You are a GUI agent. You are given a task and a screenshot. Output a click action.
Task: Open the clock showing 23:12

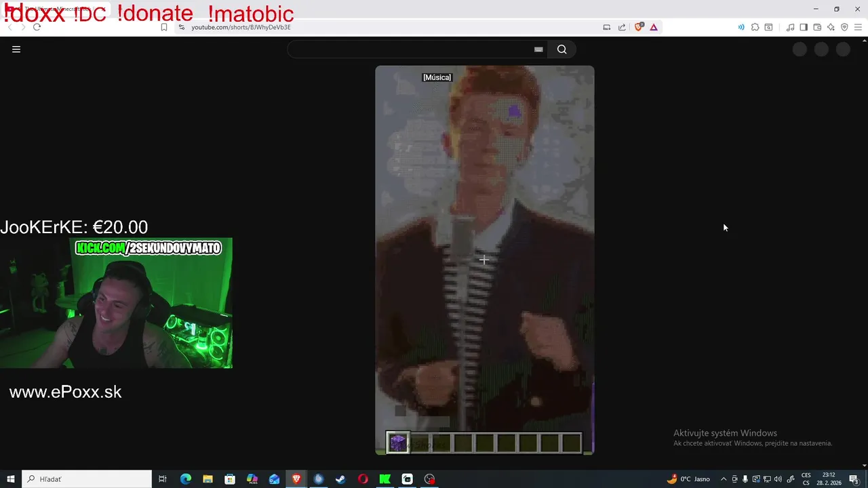[829, 479]
